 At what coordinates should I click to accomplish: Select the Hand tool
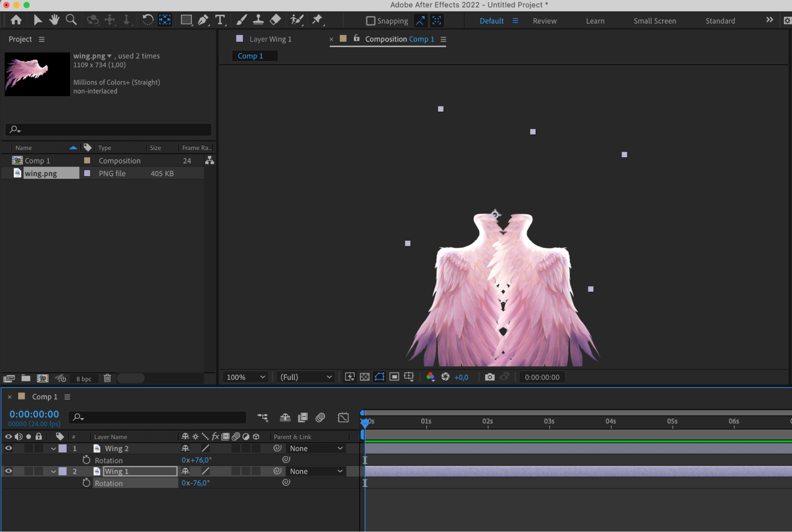(x=54, y=20)
